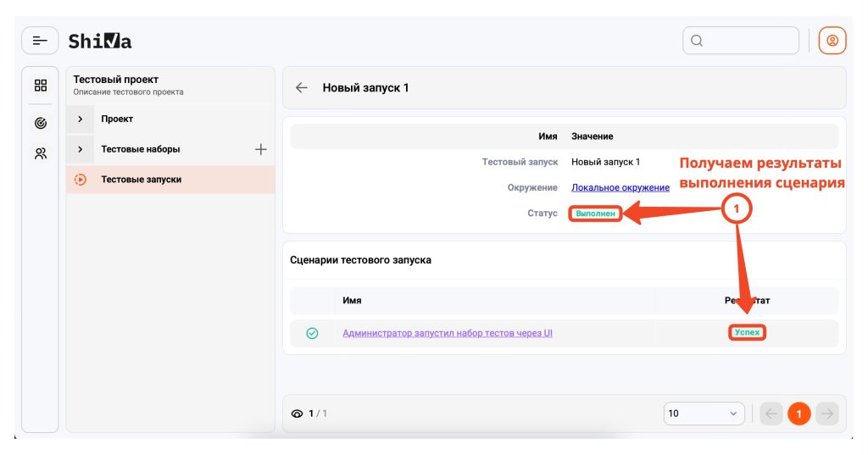Select Тестовые запуски in project menu
868x455 pixels.
(141, 180)
